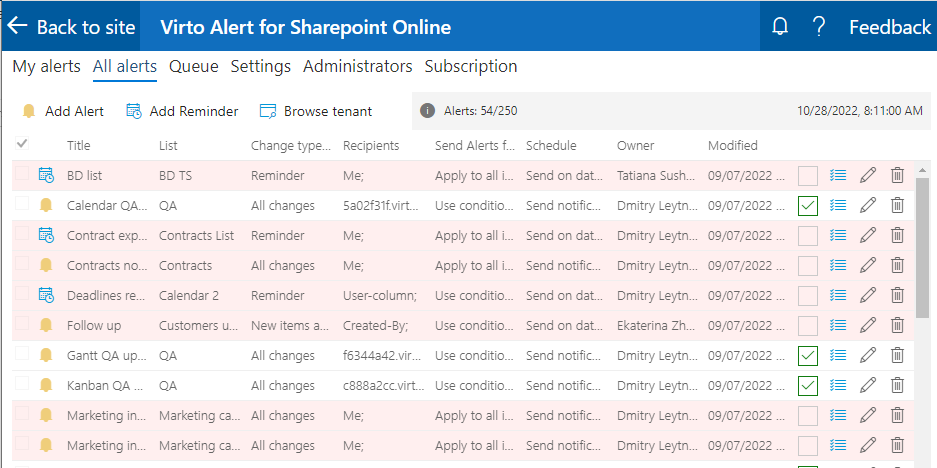Edit the Follow up alert
This screenshot has height=468, width=937.
(868, 325)
